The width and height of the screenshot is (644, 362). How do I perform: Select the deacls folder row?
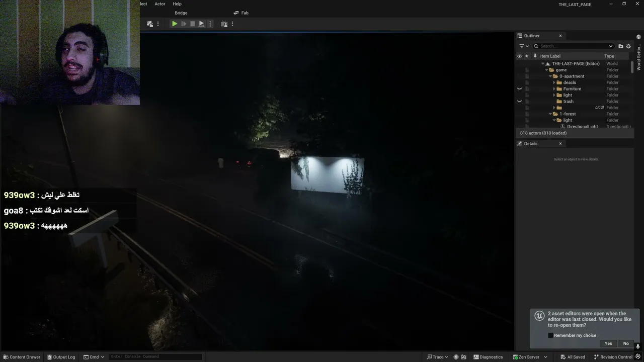click(x=574, y=82)
